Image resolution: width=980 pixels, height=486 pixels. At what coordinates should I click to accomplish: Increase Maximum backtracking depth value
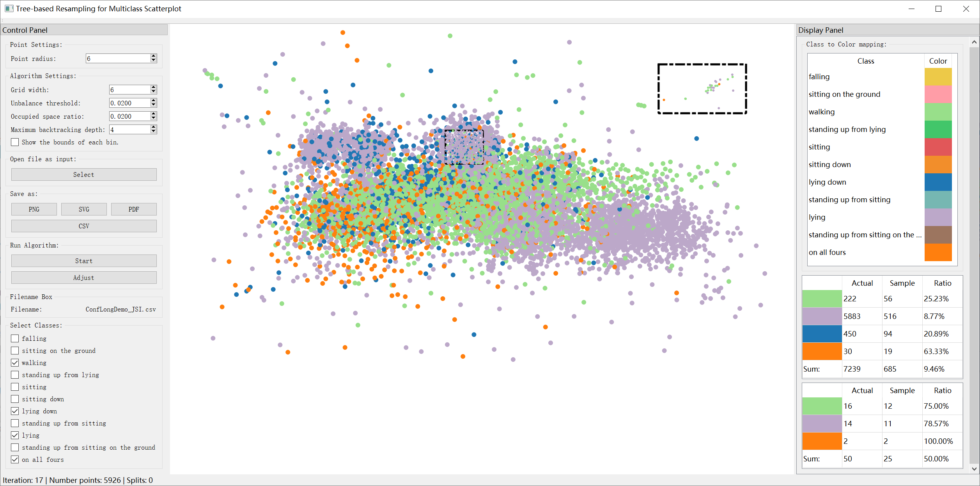pos(154,127)
